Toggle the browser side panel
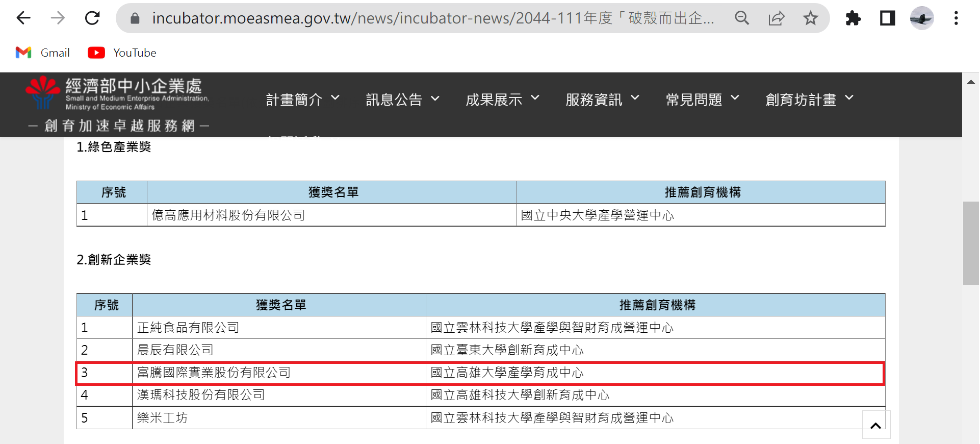Image resolution: width=980 pixels, height=444 pixels. coord(887,18)
